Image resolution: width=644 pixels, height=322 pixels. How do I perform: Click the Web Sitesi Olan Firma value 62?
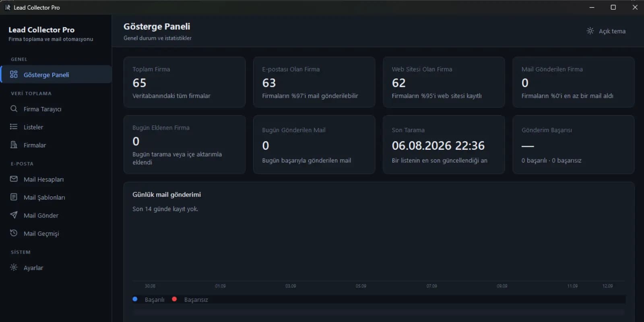pos(398,83)
